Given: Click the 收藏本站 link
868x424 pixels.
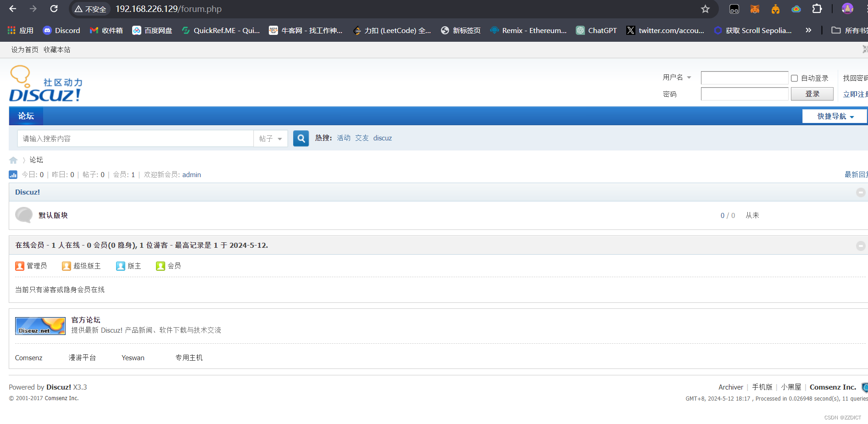Looking at the screenshot, I should (x=57, y=50).
